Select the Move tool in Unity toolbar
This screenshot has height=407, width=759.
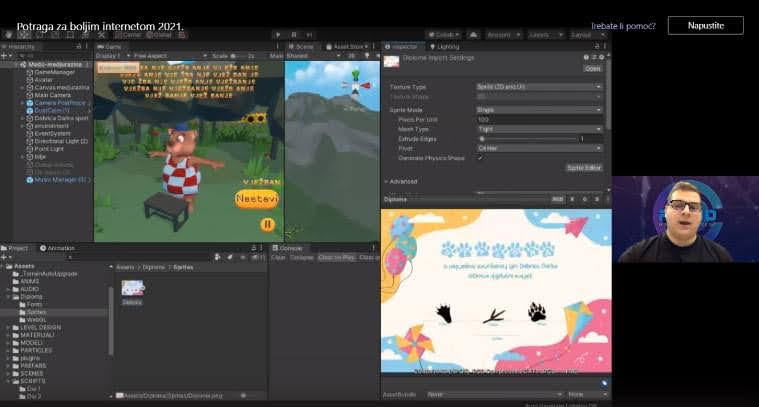tap(24, 35)
